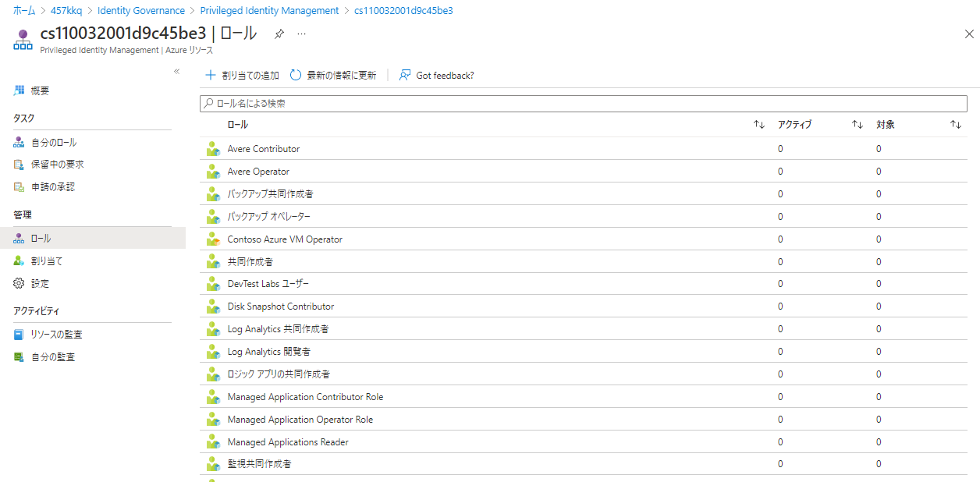Click the role icon beside Avere Operator
Viewport: 980px width, 482px height.
click(213, 172)
